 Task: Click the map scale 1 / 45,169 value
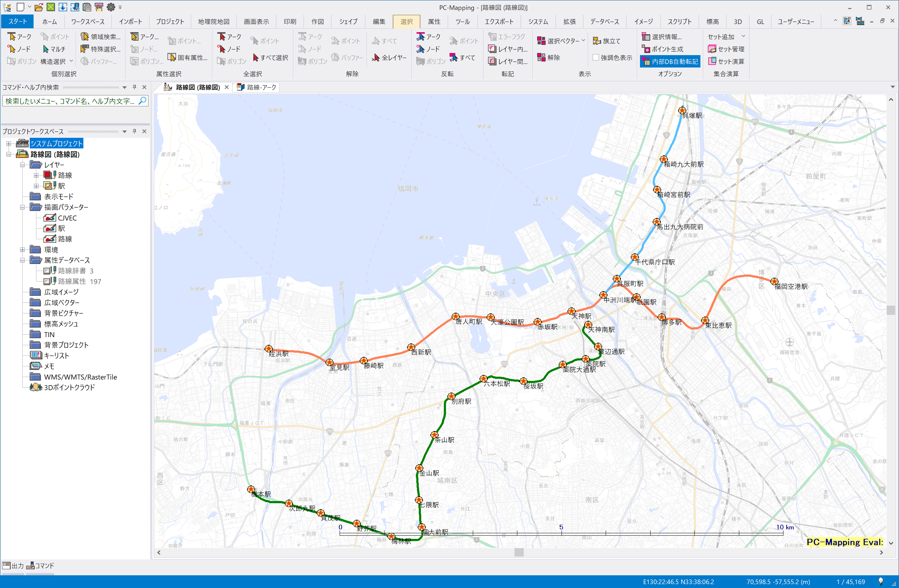[850, 582]
